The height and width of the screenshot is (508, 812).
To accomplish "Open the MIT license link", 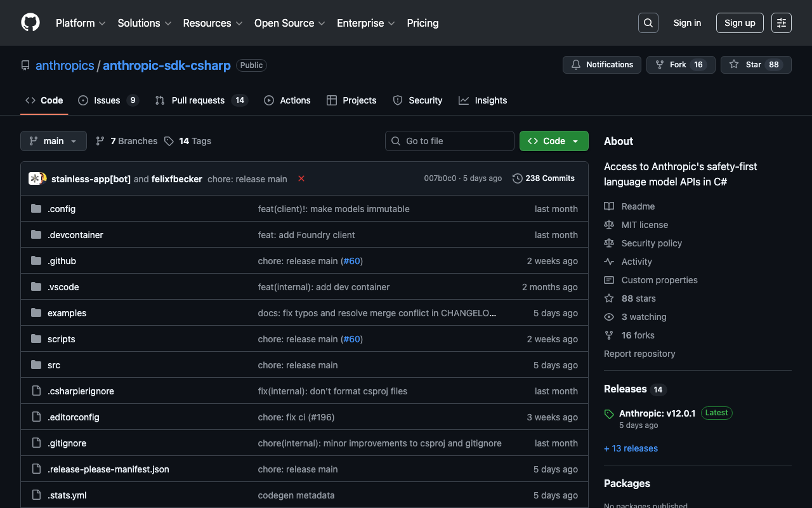I will [x=645, y=225].
